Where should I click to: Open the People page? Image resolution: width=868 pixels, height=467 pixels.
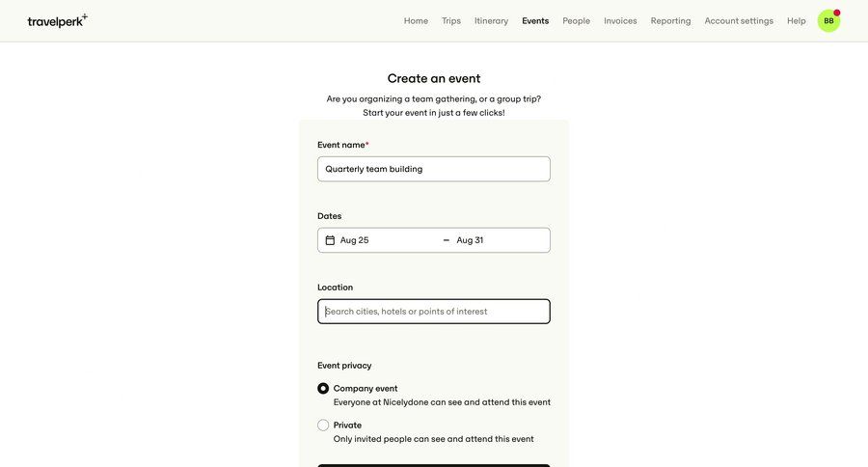(x=577, y=20)
